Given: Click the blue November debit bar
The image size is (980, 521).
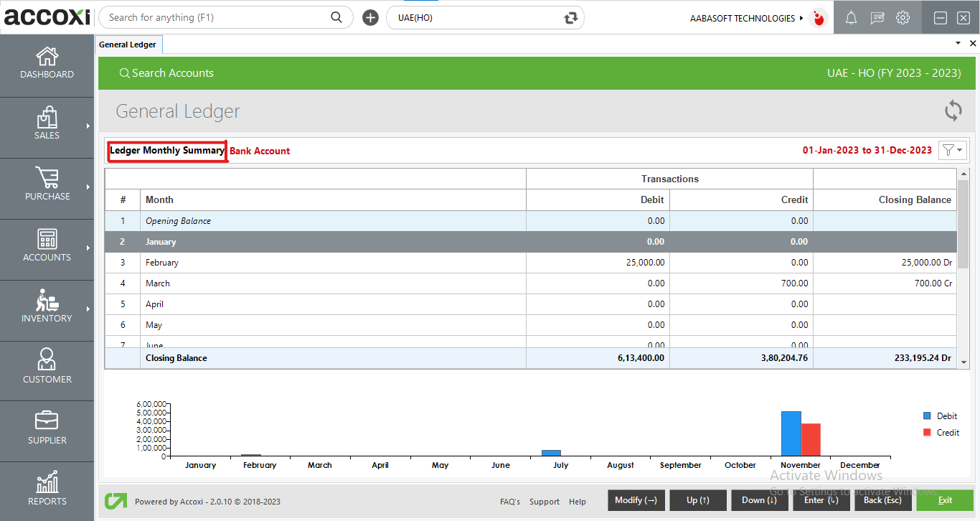Looking at the screenshot, I should click(x=791, y=433).
